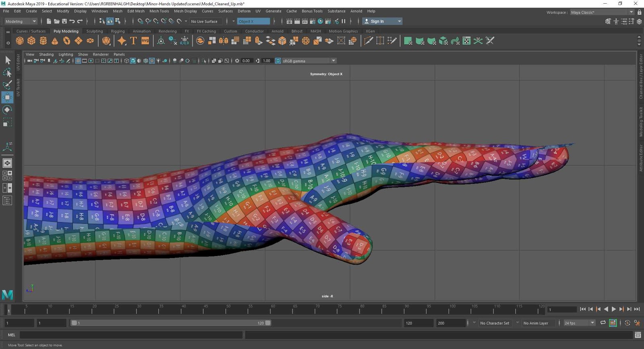Screen dimensions: 644x349
Task: Click the SVG import shelf icon
Action: [x=145, y=41]
